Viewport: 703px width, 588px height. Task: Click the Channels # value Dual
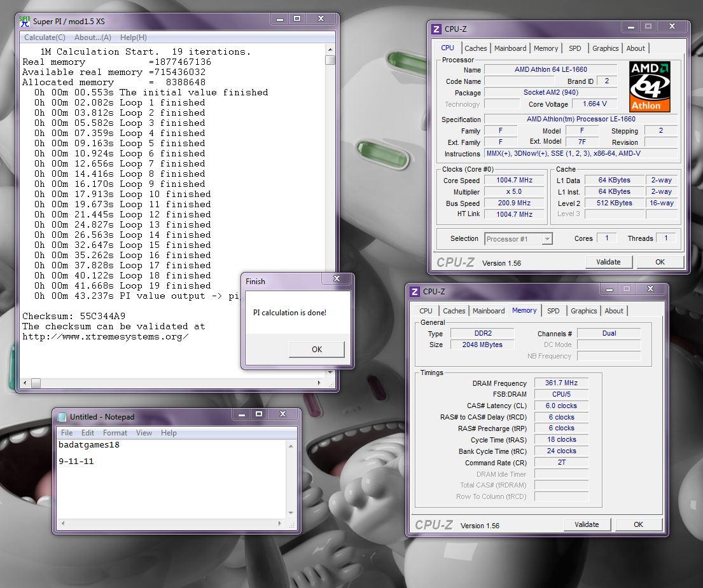(609, 333)
